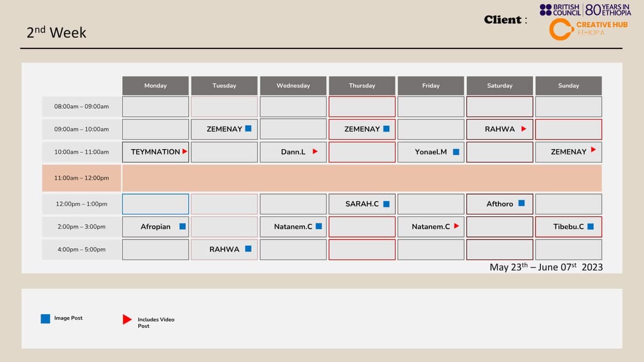Image resolution: width=644 pixels, height=362 pixels.
Task: Click the 09:00am – 10:00am time label
Action: [x=82, y=129]
